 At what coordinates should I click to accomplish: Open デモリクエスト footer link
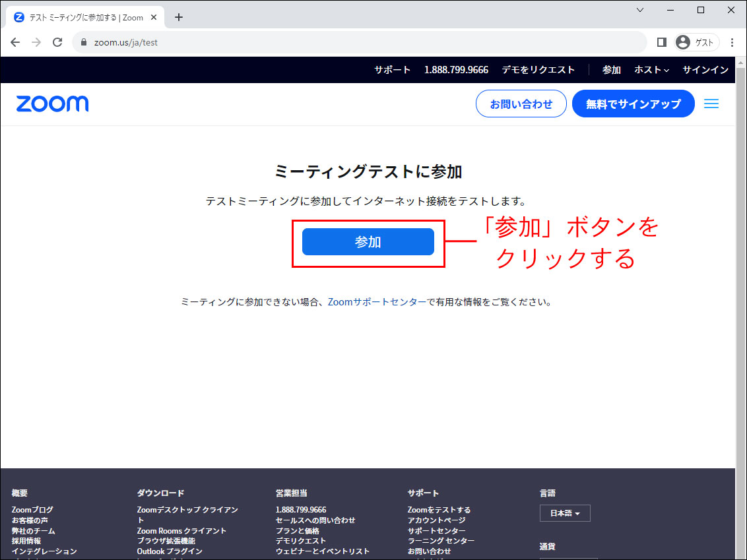pos(301,541)
